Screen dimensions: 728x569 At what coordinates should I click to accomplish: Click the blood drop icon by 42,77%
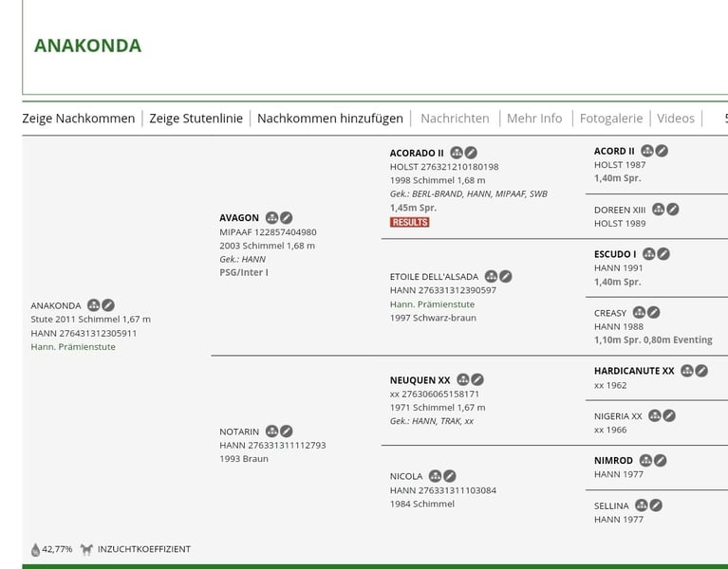35,550
